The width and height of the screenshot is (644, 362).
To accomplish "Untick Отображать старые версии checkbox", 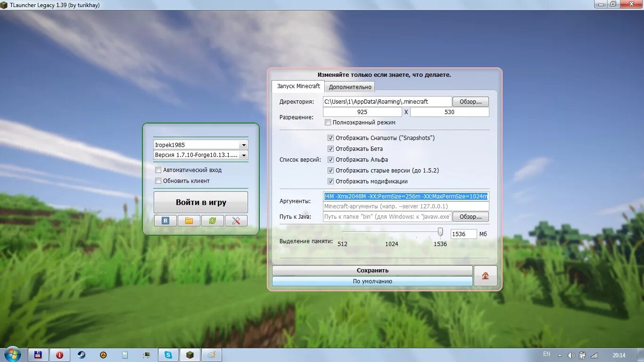I will pos(330,171).
